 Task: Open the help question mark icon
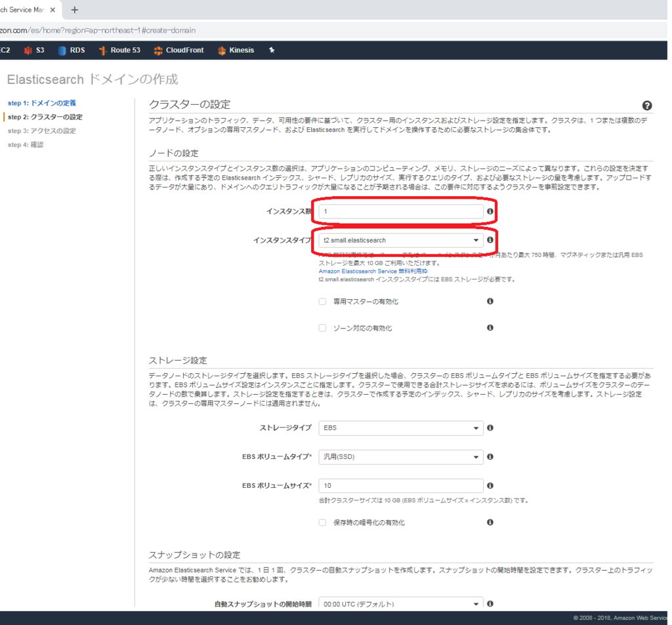point(647,106)
